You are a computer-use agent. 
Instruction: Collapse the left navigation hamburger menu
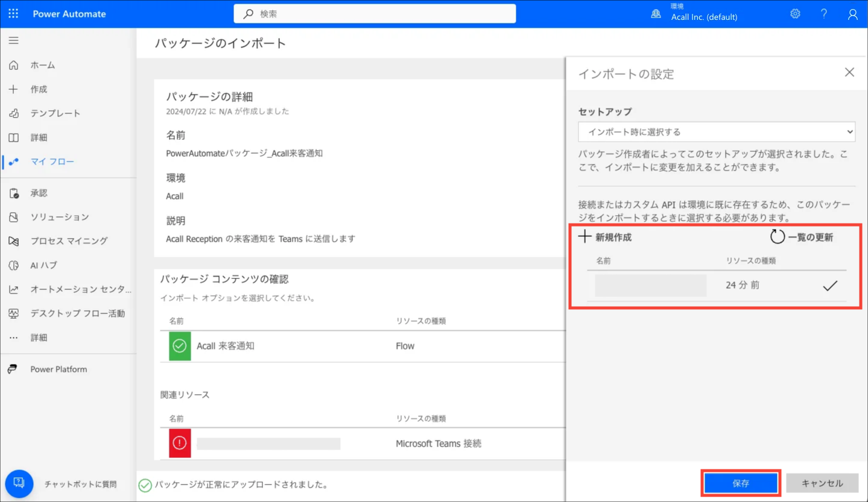coord(13,40)
